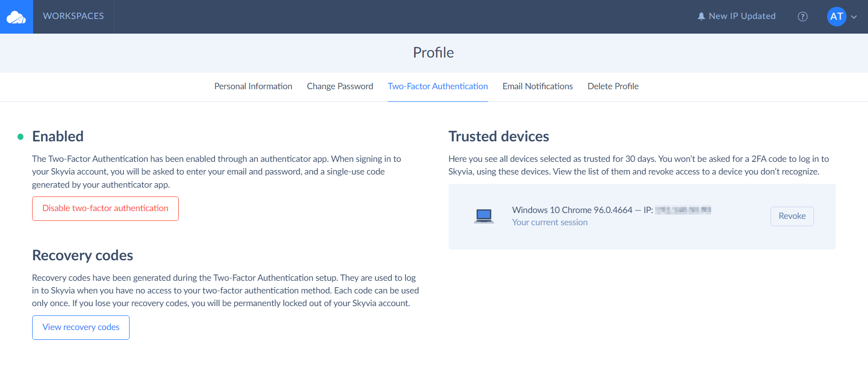This screenshot has width=868, height=389.
Task: Open the Email Notifications tab
Action: [538, 86]
